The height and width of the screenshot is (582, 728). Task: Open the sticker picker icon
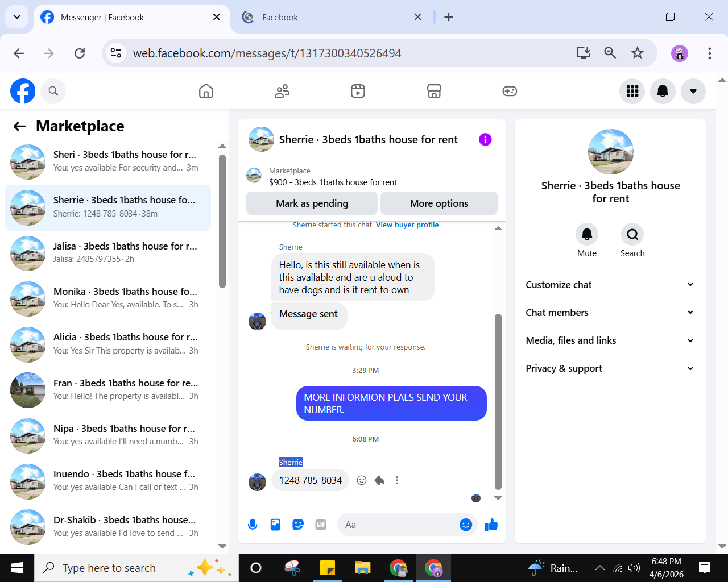coord(298,525)
